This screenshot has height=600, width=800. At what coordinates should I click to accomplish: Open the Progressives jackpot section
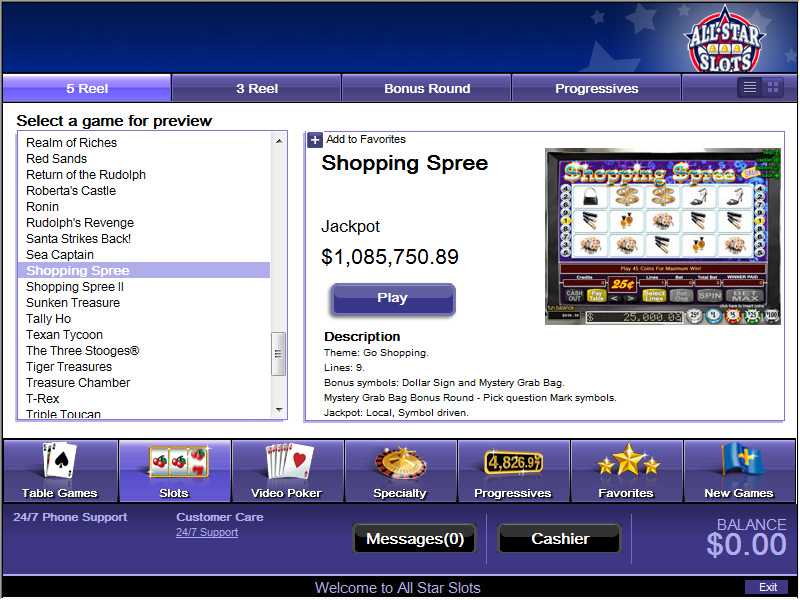[513, 470]
